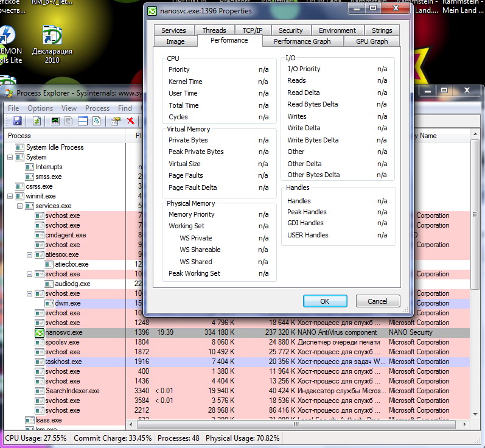The width and height of the screenshot is (485, 448).
Task: Switch to the Threads tab
Action: click(x=214, y=30)
